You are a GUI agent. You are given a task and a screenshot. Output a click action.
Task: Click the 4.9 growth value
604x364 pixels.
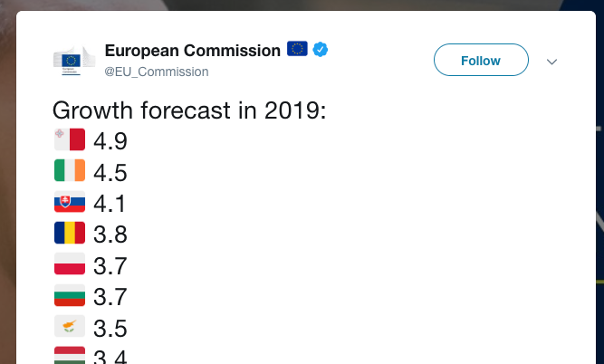[110, 141]
